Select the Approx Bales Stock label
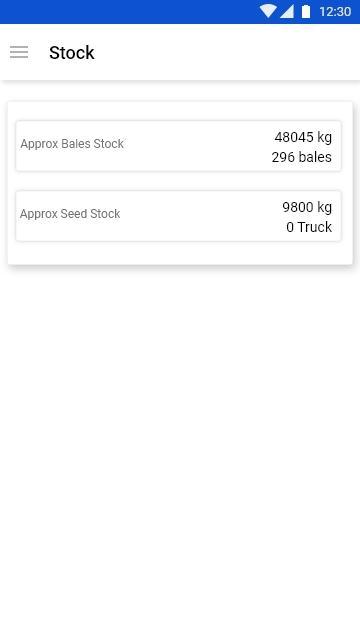The height and width of the screenshot is (642, 360). coord(72,144)
